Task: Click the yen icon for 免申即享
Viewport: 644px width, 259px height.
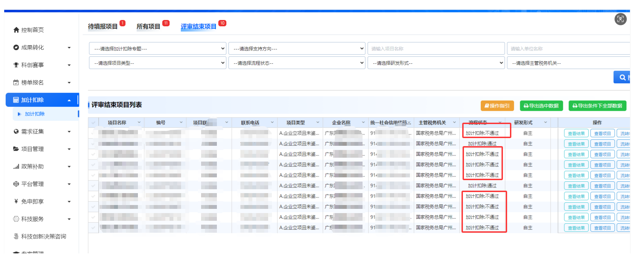Action: (x=16, y=202)
